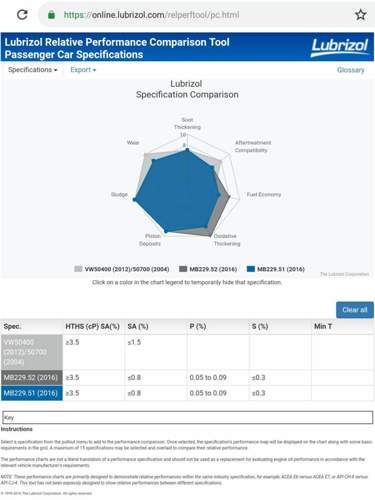
Task: Click the blue Fuel Economy data point
Action: click(x=219, y=195)
